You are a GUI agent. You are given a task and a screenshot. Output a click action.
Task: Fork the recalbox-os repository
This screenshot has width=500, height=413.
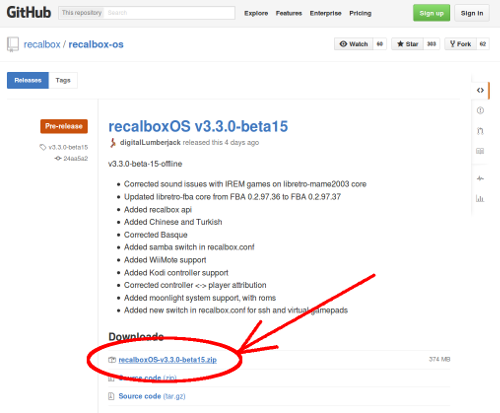tap(460, 44)
